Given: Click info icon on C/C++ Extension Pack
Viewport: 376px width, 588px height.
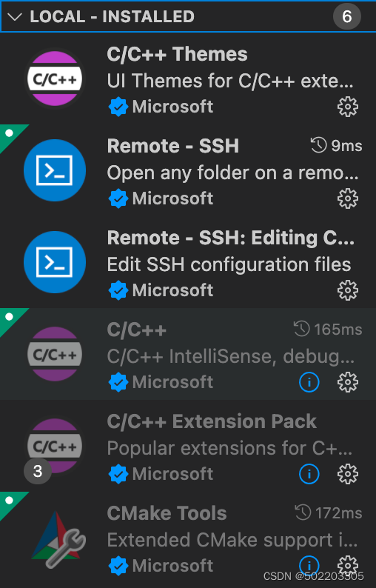Looking at the screenshot, I should tap(309, 474).
